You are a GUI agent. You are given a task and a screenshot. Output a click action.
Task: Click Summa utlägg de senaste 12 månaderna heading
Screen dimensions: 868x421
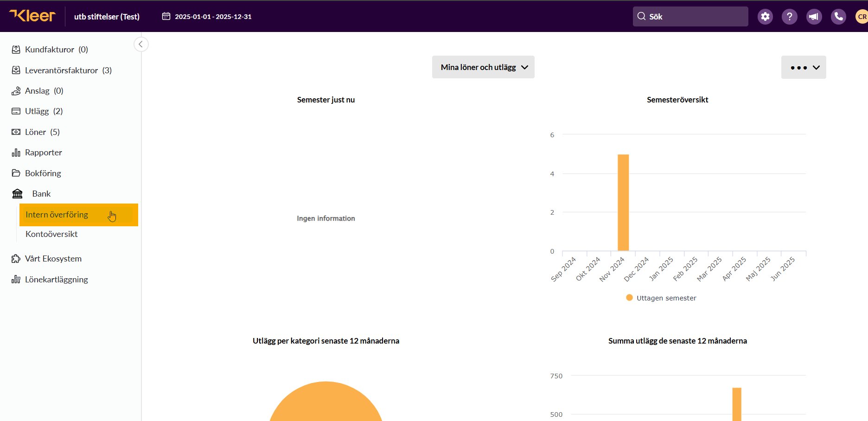click(677, 341)
